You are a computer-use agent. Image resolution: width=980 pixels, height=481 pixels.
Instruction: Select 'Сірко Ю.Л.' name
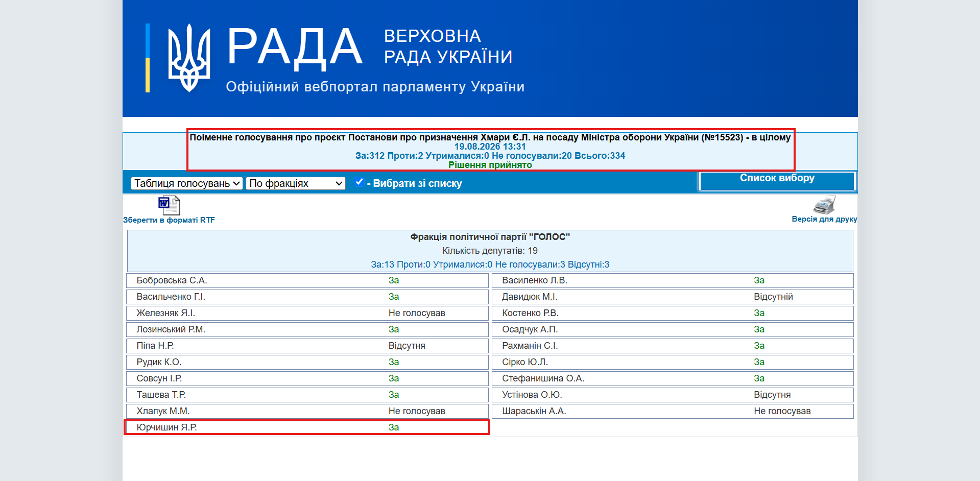[x=525, y=362]
